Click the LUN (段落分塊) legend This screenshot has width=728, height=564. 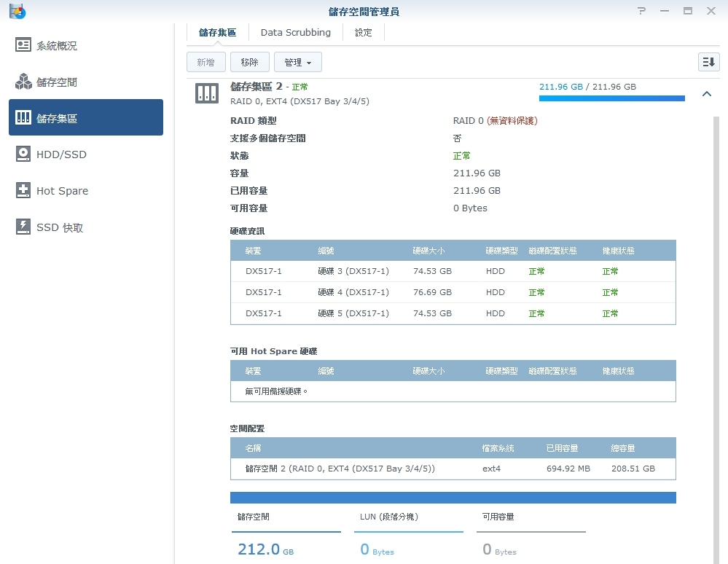[409, 534]
